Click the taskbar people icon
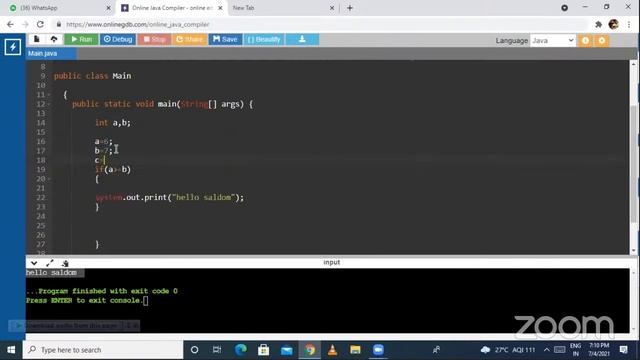640x360 pixels. [x=436, y=350]
